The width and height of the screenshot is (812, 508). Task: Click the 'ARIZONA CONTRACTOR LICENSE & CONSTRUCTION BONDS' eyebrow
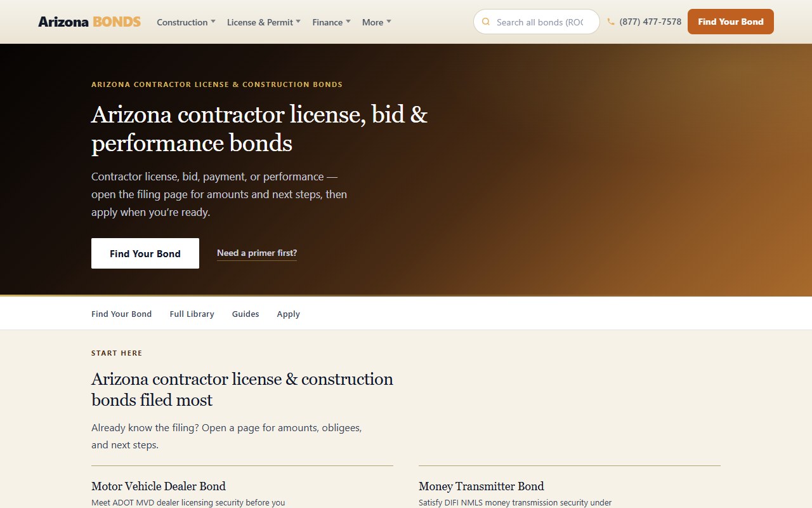pos(217,84)
